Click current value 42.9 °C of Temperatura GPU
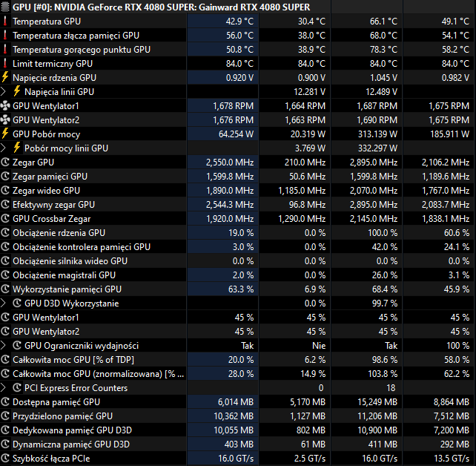 [239, 22]
